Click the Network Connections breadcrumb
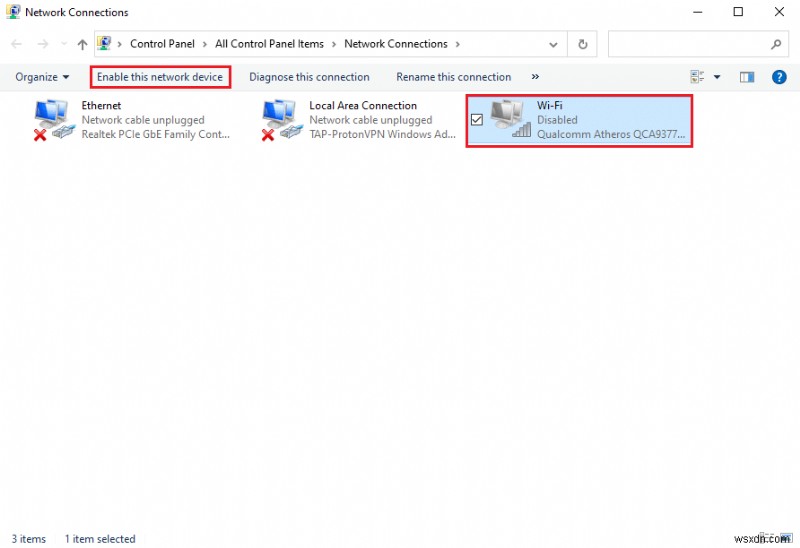 click(396, 44)
